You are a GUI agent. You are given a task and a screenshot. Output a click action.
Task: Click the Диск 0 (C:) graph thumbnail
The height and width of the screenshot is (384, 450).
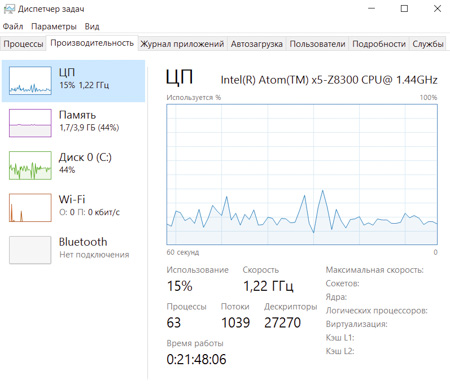(x=30, y=165)
